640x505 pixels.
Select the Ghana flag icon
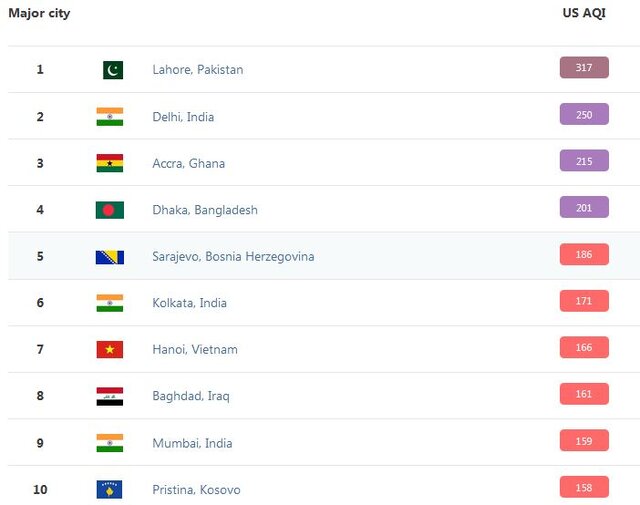(110, 163)
